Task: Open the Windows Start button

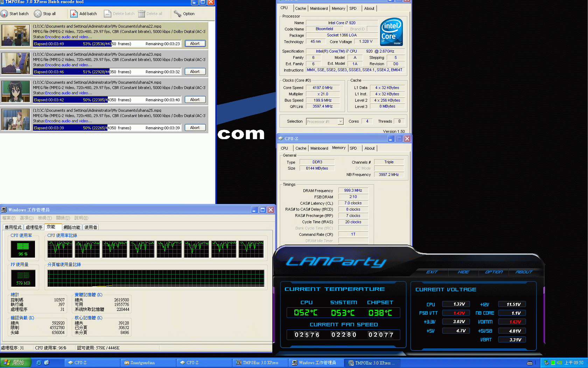Action: pyautogui.click(x=15, y=363)
